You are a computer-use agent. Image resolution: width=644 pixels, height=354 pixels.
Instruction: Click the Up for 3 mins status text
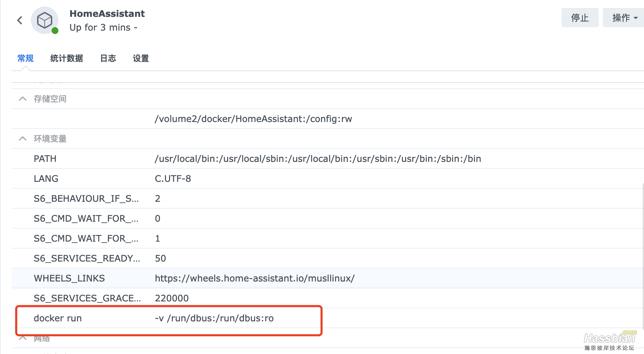(x=103, y=27)
